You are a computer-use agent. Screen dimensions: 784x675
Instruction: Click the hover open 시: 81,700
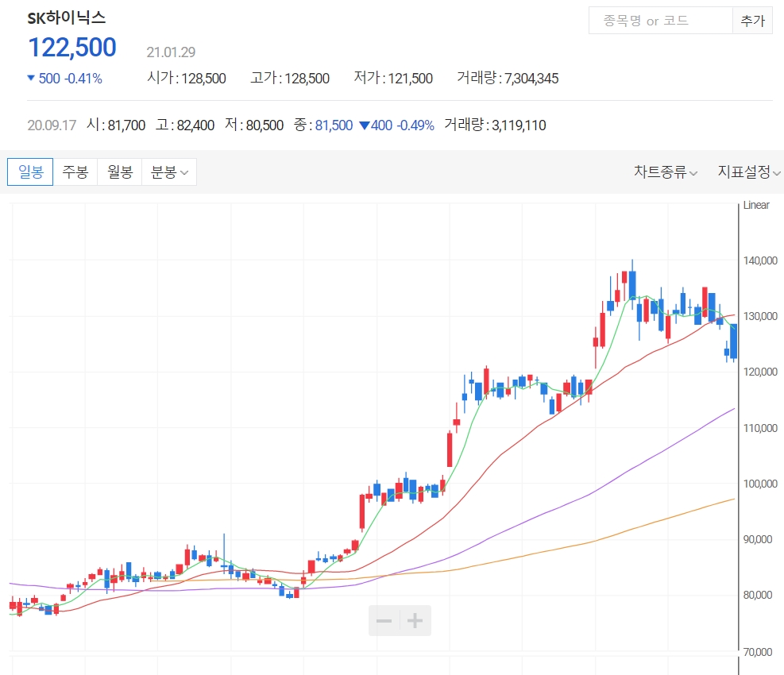116,125
